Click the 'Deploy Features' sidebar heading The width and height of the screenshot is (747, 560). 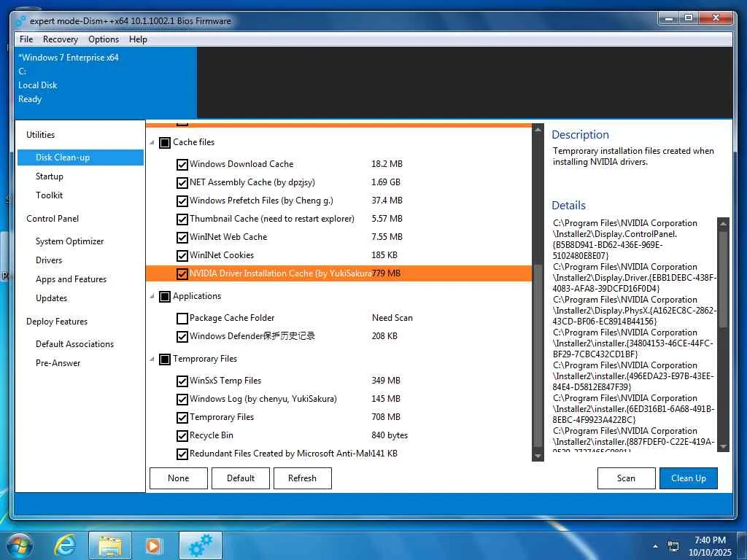57,322
